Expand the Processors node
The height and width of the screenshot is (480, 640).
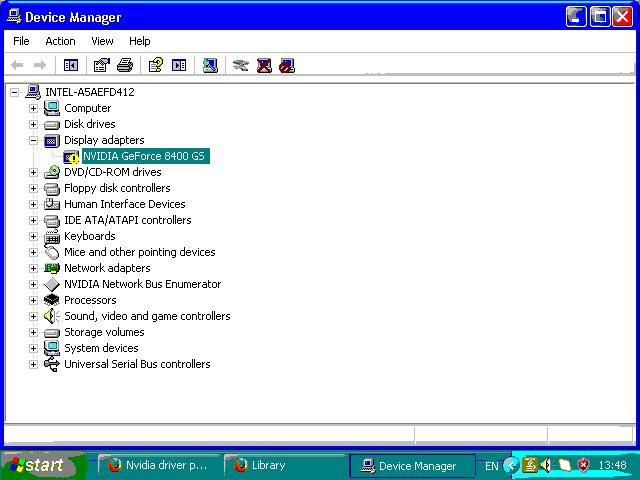(33, 300)
